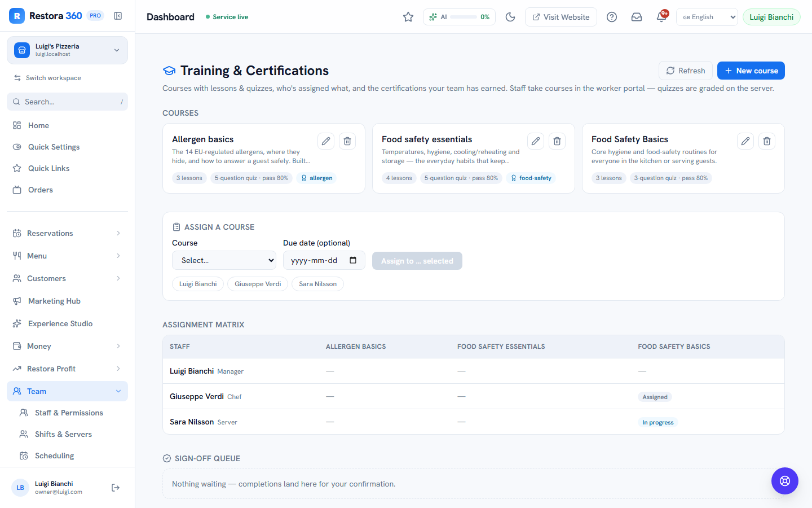Collapse the Team section

[67, 391]
